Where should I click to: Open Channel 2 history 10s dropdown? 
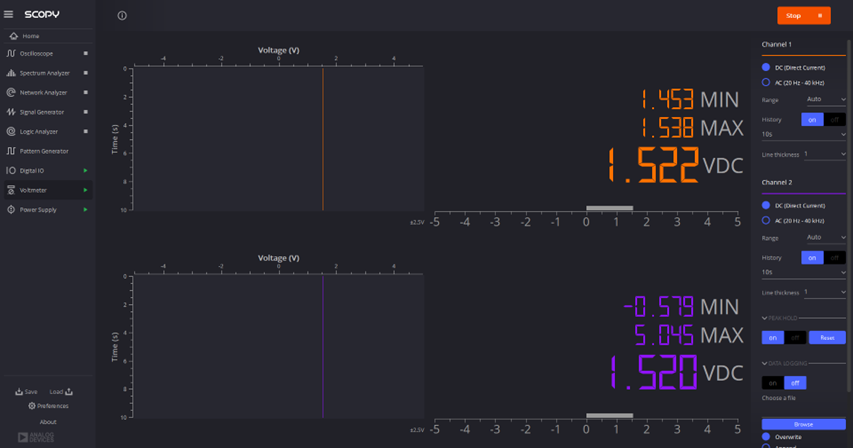[803, 272]
